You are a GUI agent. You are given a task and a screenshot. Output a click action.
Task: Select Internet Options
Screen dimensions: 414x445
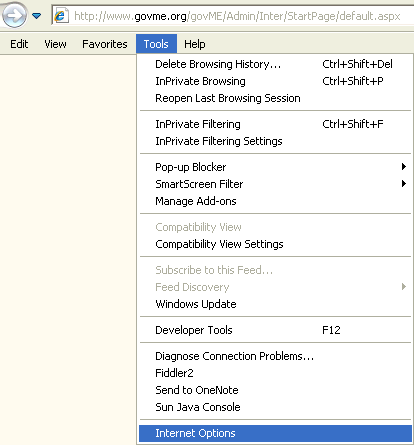click(x=275, y=433)
